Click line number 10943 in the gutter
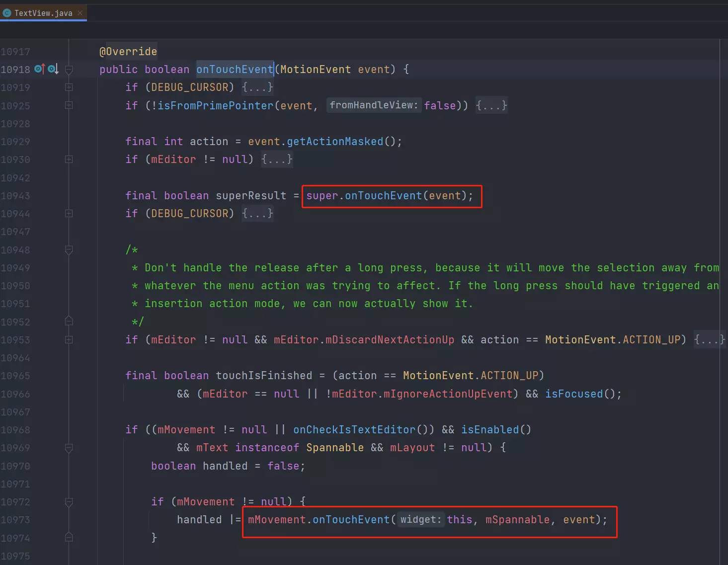The image size is (728, 565). pos(15,196)
